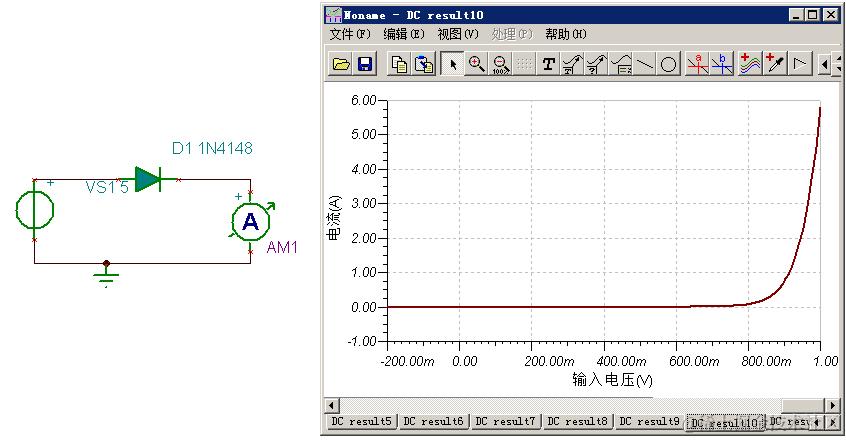Image resolution: width=846 pixels, height=440 pixels.
Task: Click the 电流(A) y-axis label
Action: 335,218
